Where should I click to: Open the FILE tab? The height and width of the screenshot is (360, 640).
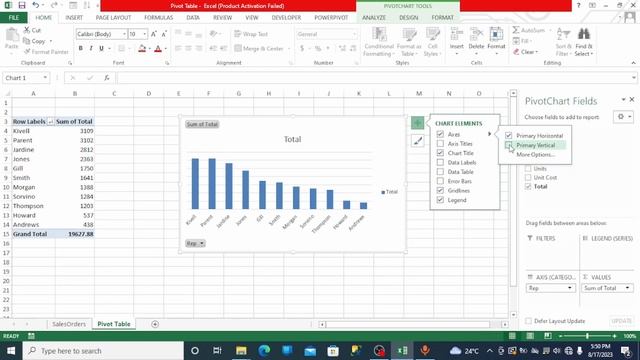[x=13, y=18]
